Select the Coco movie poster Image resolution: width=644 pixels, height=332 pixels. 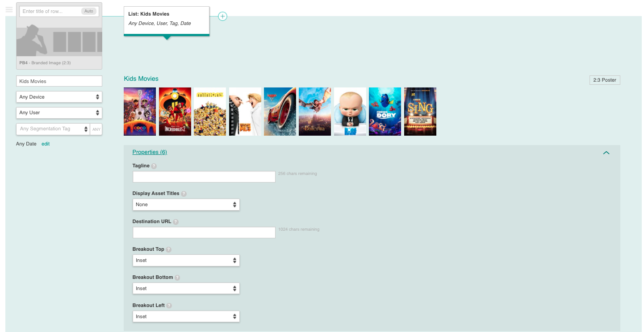[140, 112]
